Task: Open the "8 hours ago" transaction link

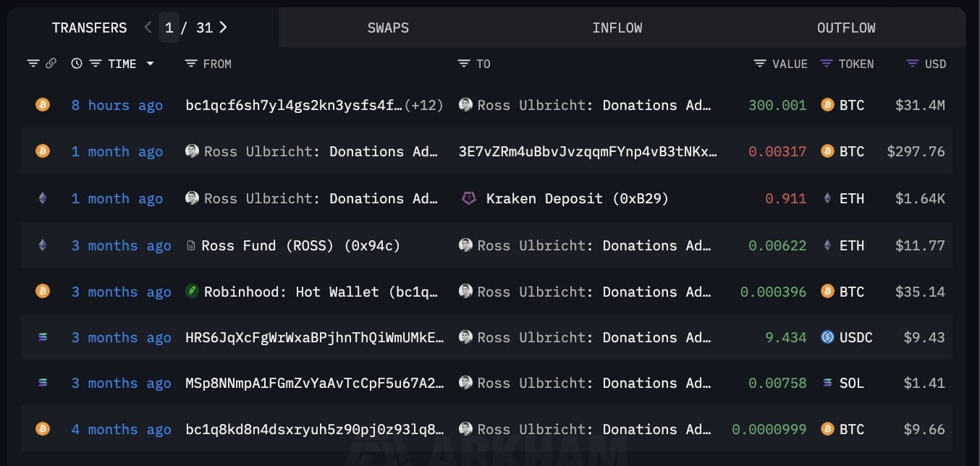Action: point(117,105)
